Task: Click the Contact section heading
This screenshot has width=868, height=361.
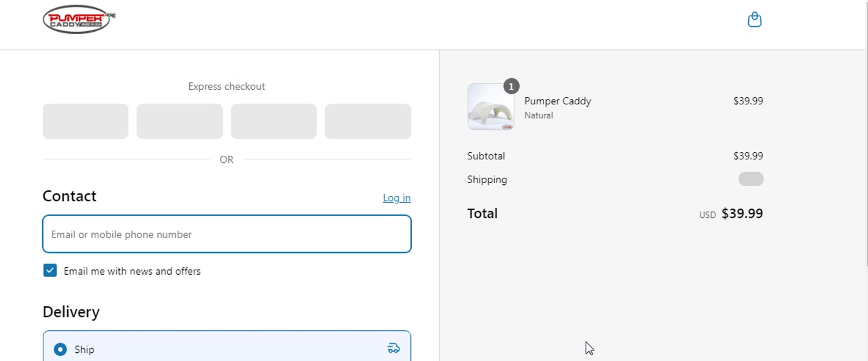Action: [69, 196]
